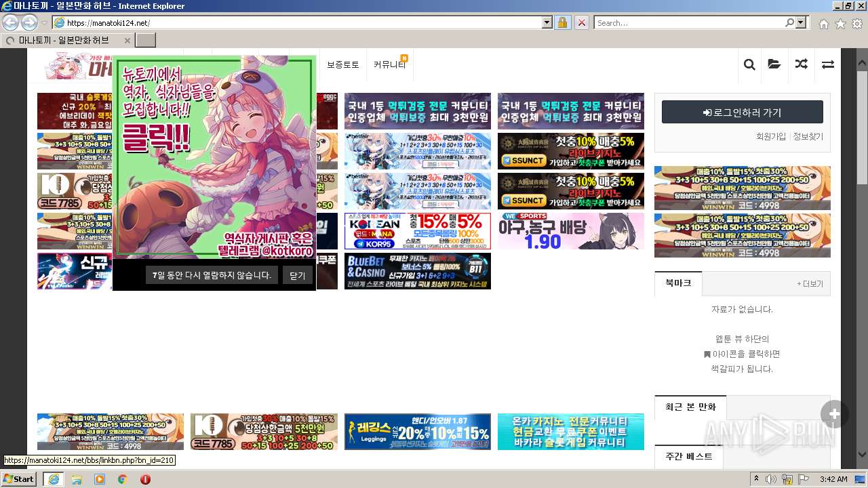Open the IE Tools gear icon
868x488 pixels.
[x=857, y=23]
